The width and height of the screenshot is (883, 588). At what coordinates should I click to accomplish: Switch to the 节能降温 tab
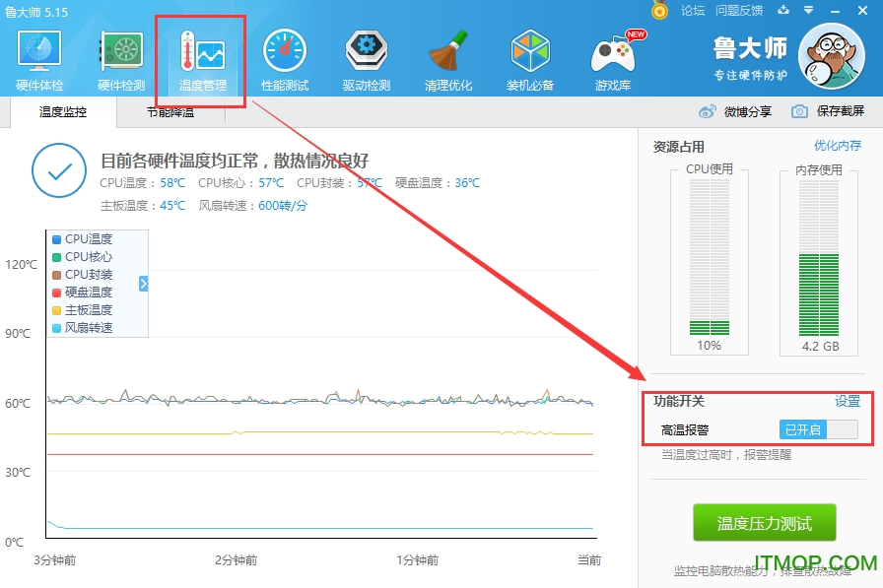(170, 112)
